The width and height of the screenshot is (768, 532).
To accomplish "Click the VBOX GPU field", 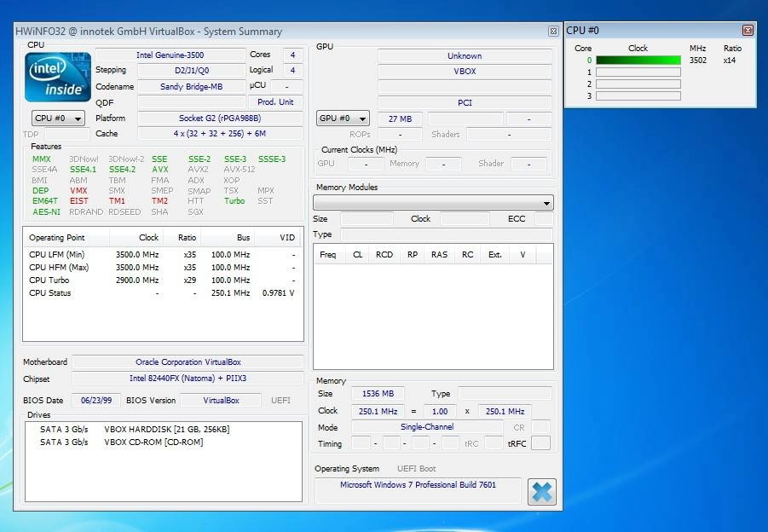I will tap(465, 71).
